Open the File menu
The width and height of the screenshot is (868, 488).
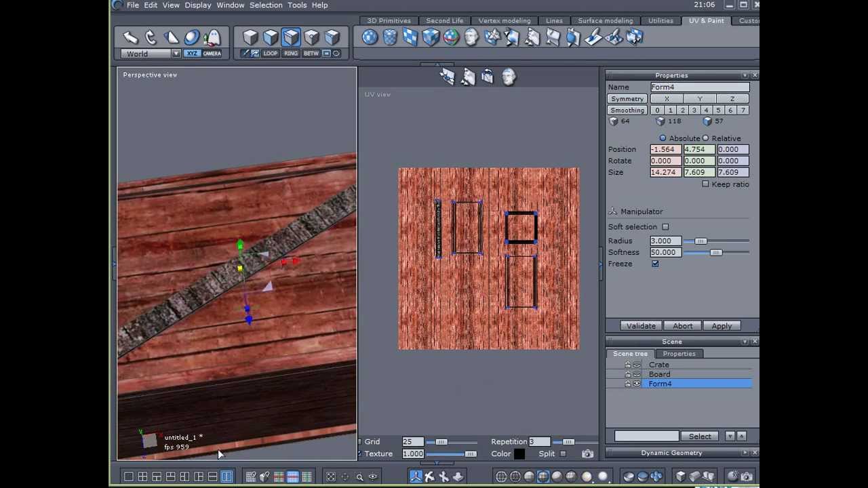(x=133, y=5)
